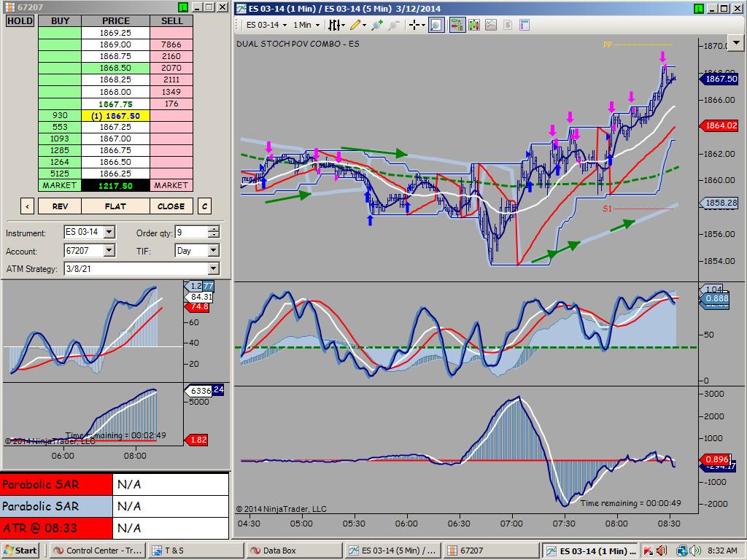Toggle the Chart Trader icon
This screenshot has width=747, height=560.
pos(457,25)
